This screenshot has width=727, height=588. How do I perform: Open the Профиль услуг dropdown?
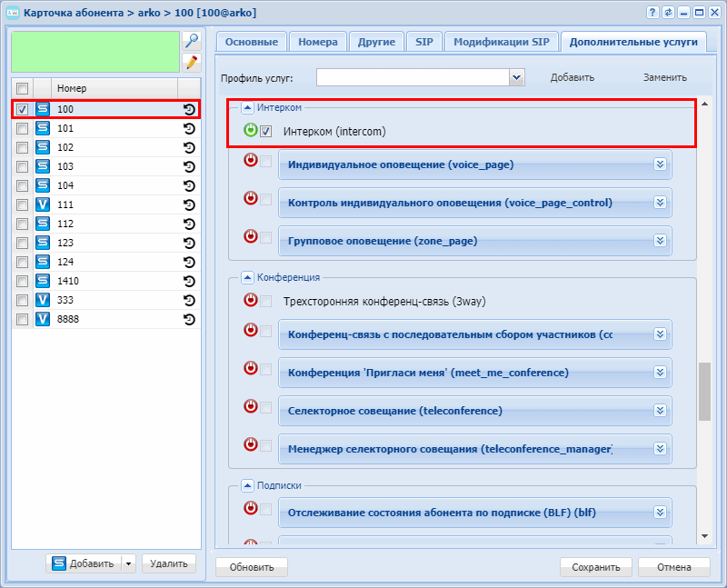click(517, 78)
